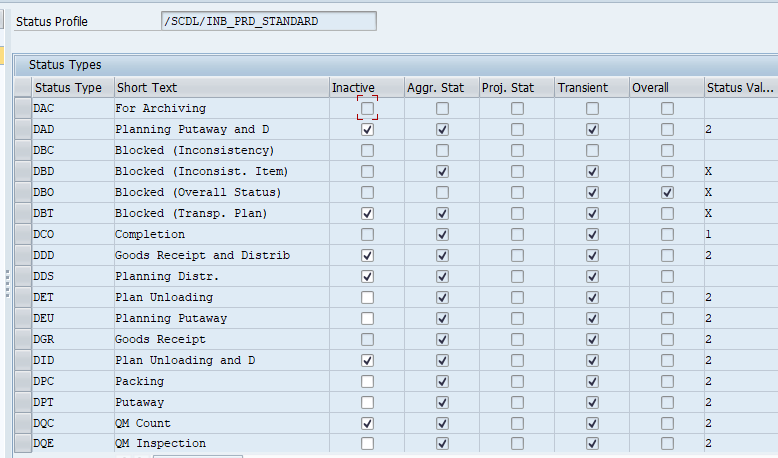Select the DDS Planning Distr. row selector

(x=23, y=276)
